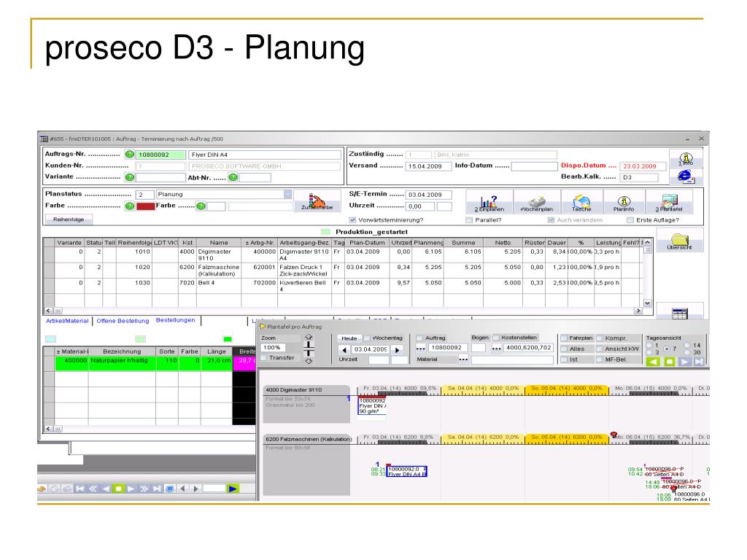Open the Tasche icon
Image resolution: width=747 pixels, height=560 pixels.
click(x=581, y=201)
